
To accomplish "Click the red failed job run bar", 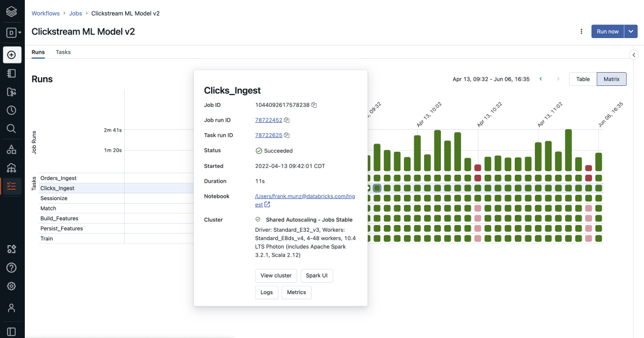I will coord(478,168).
